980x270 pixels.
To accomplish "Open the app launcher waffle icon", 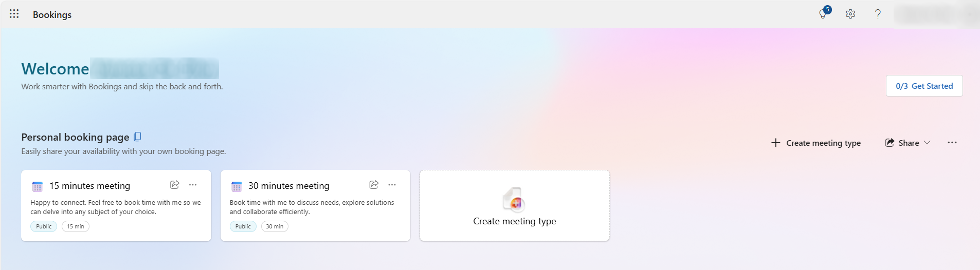I will pyautogui.click(x=14, y=14).
